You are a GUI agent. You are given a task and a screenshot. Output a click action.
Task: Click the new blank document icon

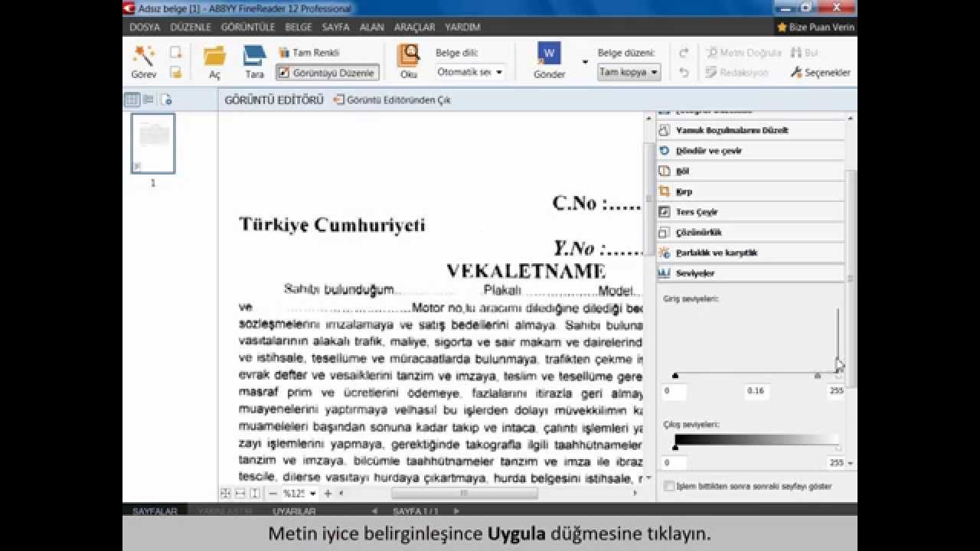click(175, 53)
